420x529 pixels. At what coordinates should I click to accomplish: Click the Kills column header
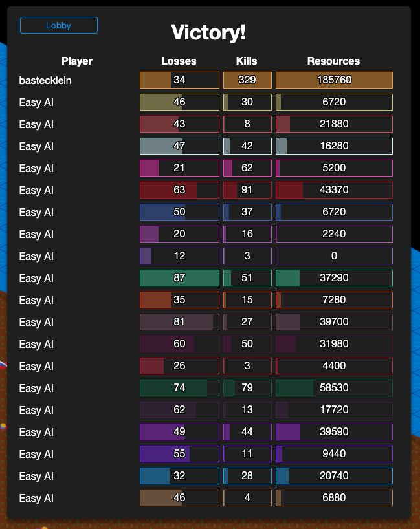pyautogui.click(x=247, y=61)
